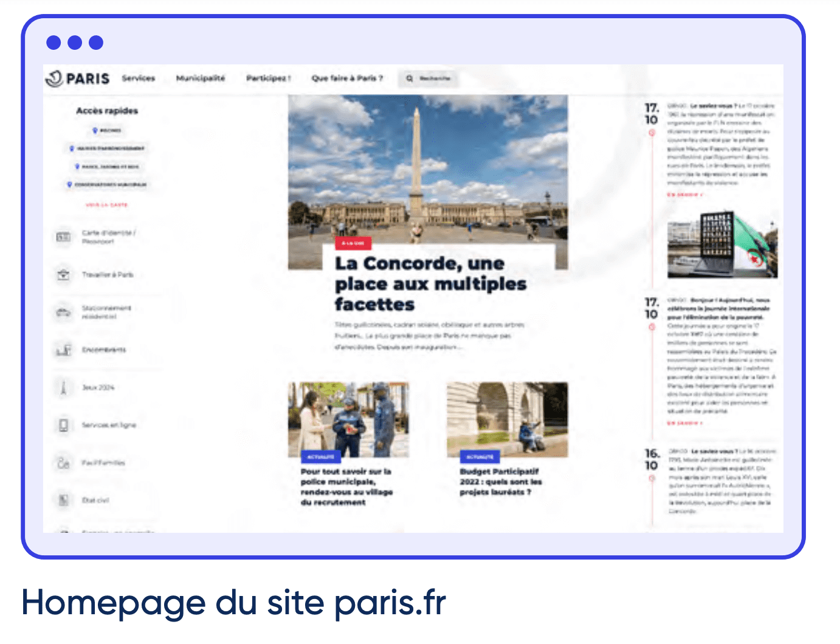Click En savoir + under the pauvreté entry

click(685, 423)
